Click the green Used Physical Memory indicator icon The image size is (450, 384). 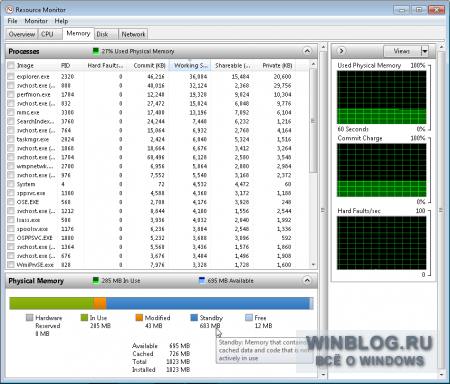[x=96, y=51]
